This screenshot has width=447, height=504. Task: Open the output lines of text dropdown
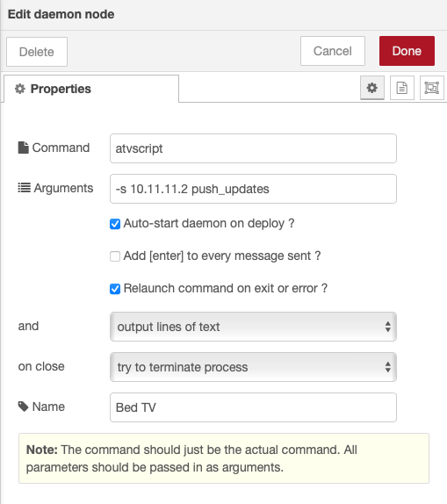tap(253, 327)
